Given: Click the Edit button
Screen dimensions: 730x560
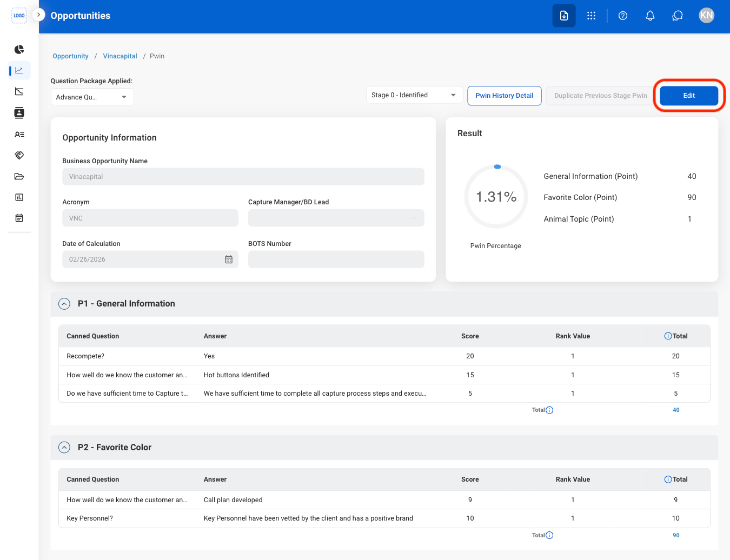Looking at the screenshot, I should pyautogui.click(x=689, y=96).
